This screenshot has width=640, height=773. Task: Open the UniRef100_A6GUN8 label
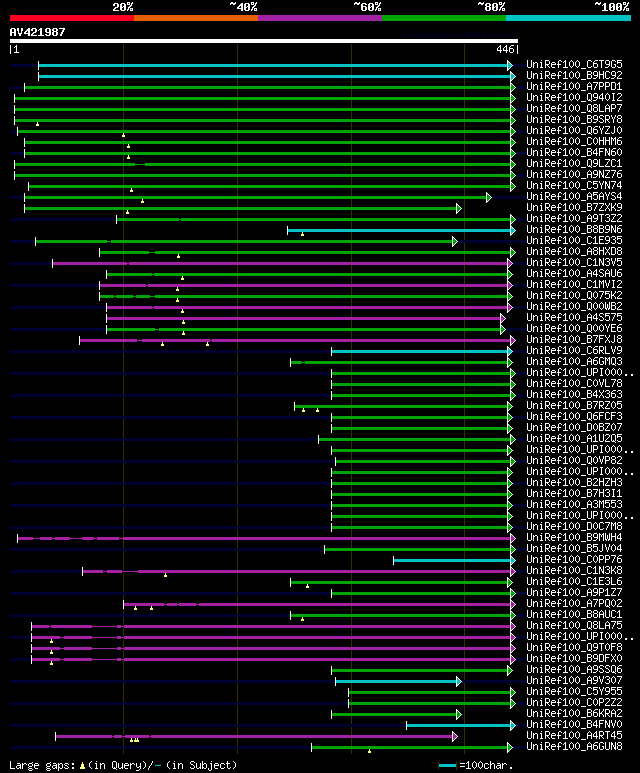click(x=574, y=746)
